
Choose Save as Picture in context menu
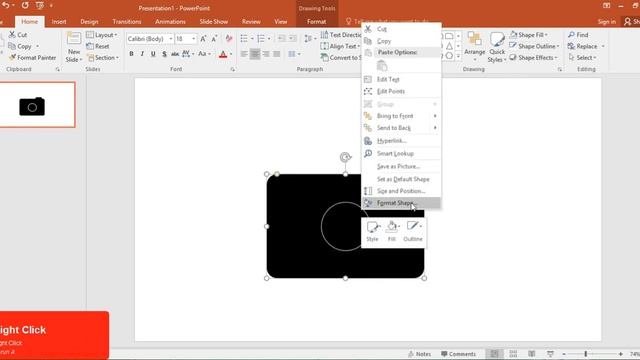coord(401,167)
